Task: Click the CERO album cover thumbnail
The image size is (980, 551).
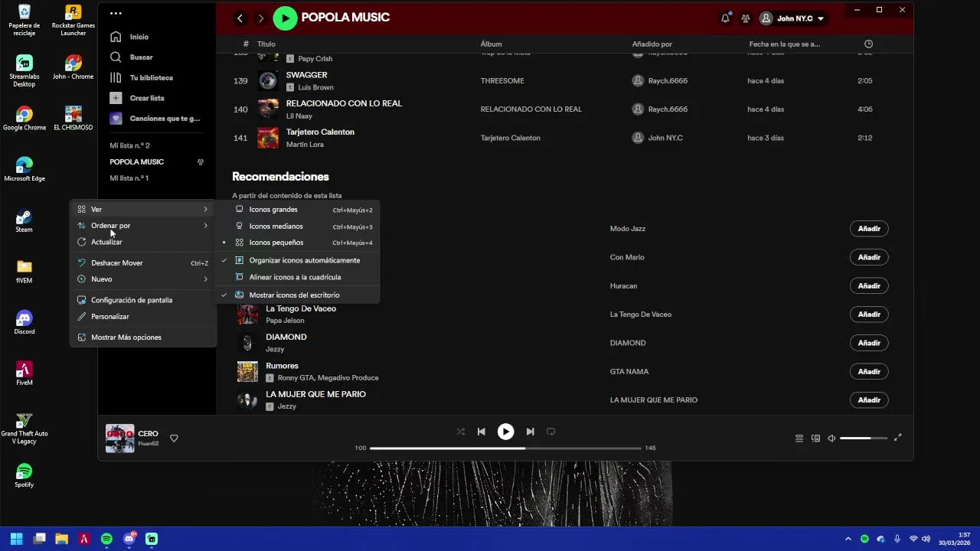Action: point(120,439)
